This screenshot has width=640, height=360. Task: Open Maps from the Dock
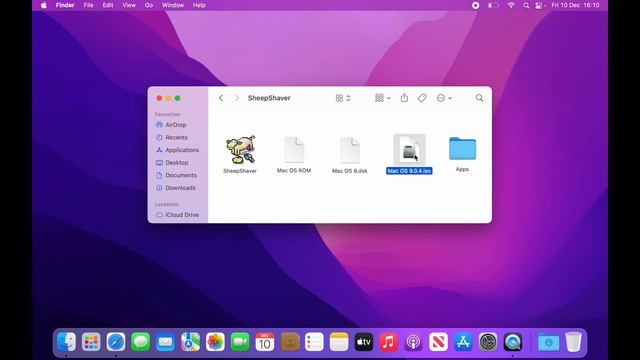190,342
